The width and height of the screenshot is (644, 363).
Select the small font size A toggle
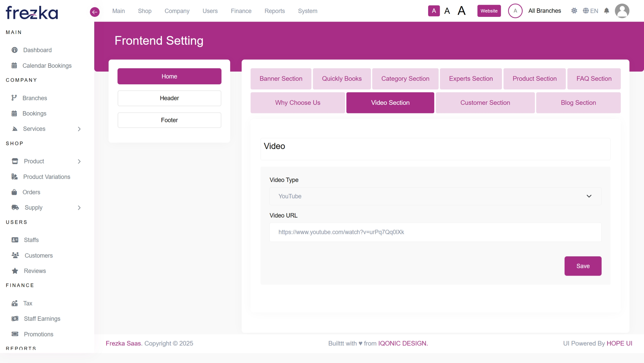tap(434, 11)
